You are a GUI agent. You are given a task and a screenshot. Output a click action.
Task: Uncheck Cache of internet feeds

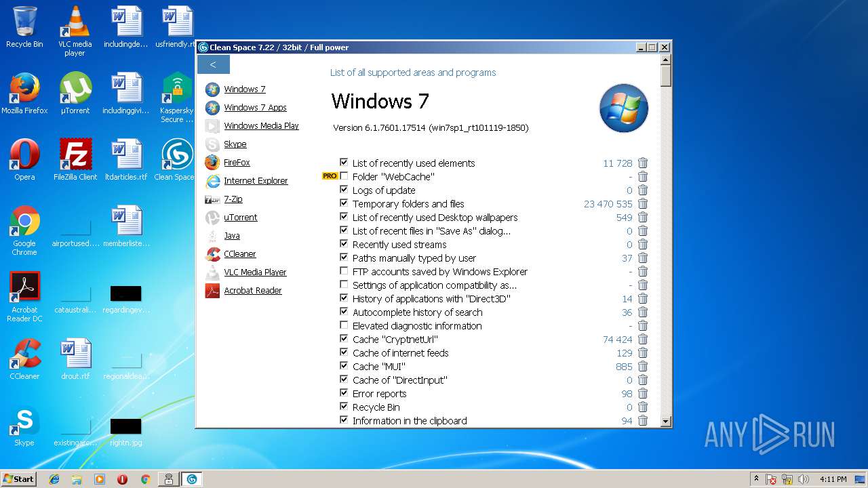click(x=344, y=352)
